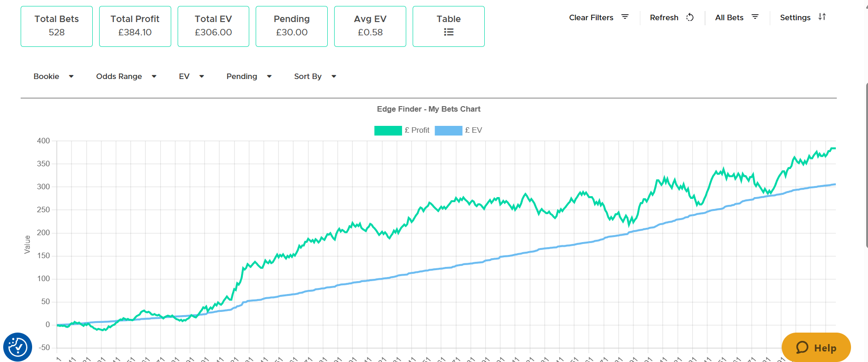This screenshot has width=868, height=362.
Task: Click the Clear Filters funnel icon
Action: click(625, 17)
